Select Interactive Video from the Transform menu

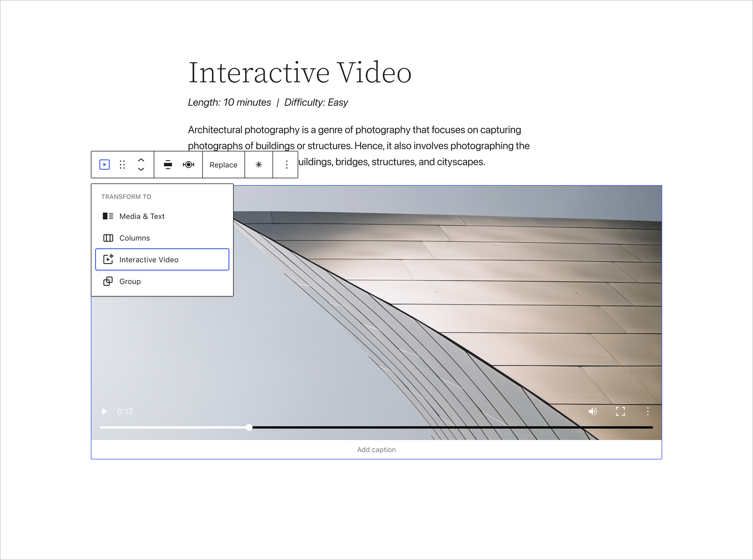click(149, 259)
